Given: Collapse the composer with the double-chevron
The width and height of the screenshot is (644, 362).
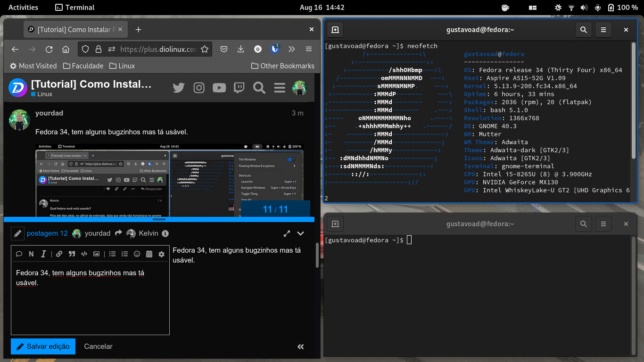Looking at the screenshot, I should [x=300, y=346].
